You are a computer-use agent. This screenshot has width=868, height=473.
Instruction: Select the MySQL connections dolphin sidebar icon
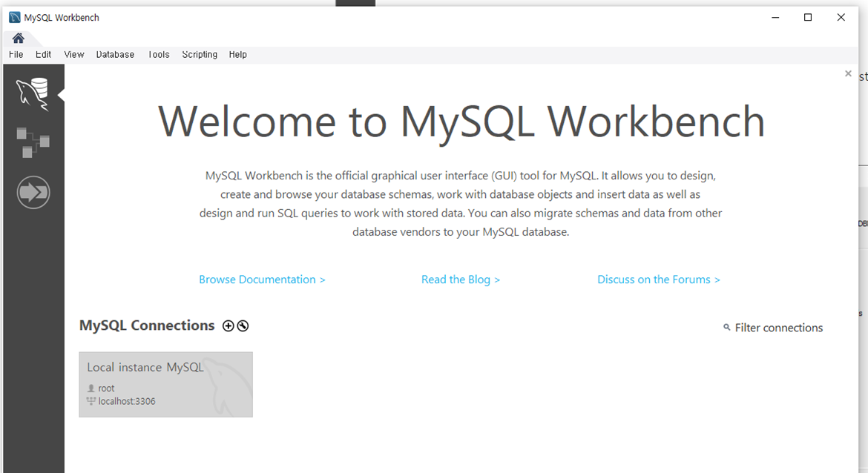[x=33, y=94]
